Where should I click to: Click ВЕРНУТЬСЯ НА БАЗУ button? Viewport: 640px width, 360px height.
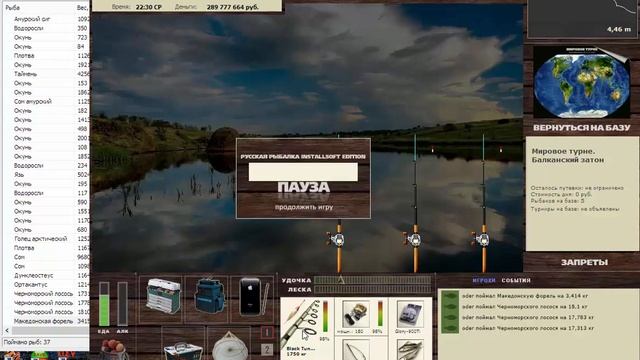click(x=582, y=128)
